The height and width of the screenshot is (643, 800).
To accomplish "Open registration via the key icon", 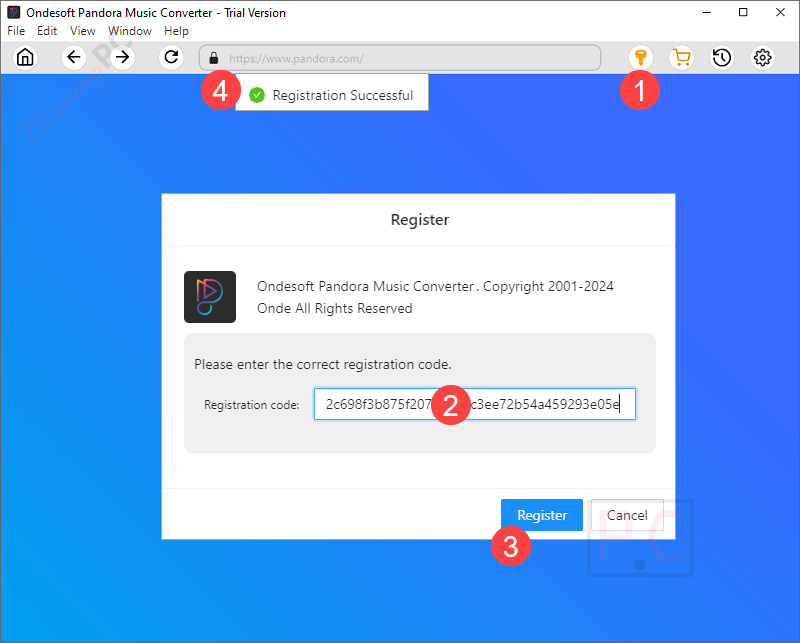I will pyautogui.click(x=641, y=57).
